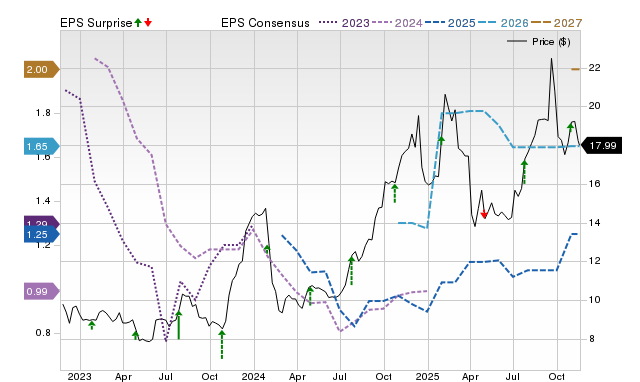Viewport: 640px width, 382px height.
Task: Click the Apr label right after 2025
Action: coord(471,376)
